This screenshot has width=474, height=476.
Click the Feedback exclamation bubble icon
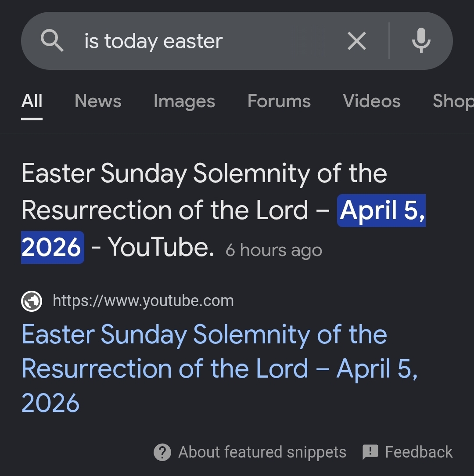click(370, 452)
